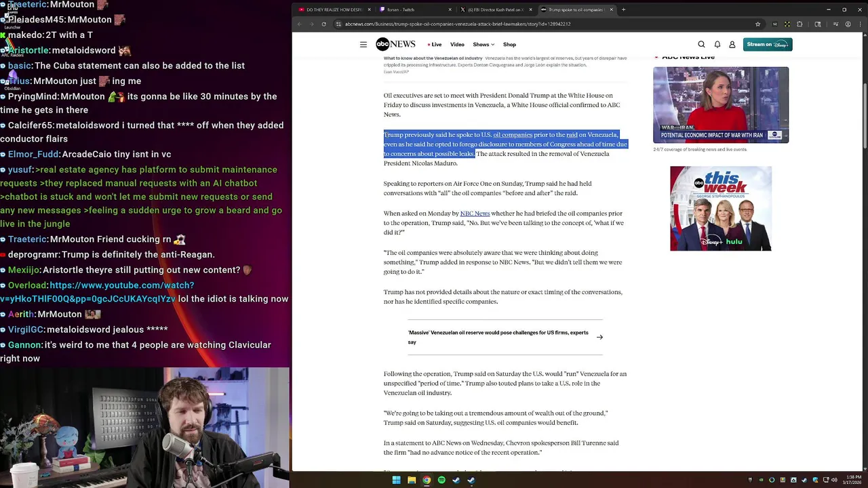The height and width of the screenshot is (488, 868).
Task: Reload the current page
Action: (323, 24)
